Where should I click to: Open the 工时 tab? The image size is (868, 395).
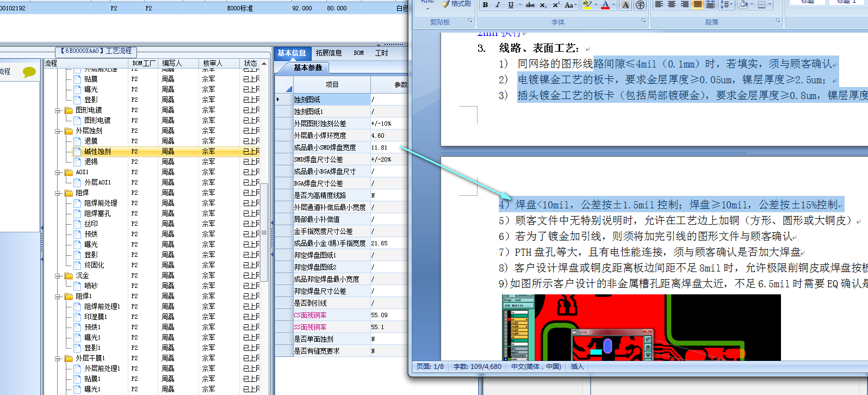point(382,53)
